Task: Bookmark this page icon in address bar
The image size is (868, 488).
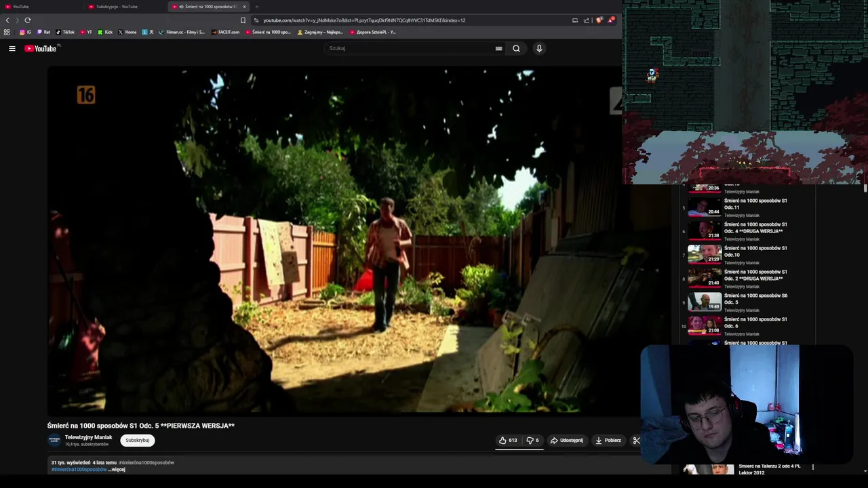Action: (x=243, y=20)
